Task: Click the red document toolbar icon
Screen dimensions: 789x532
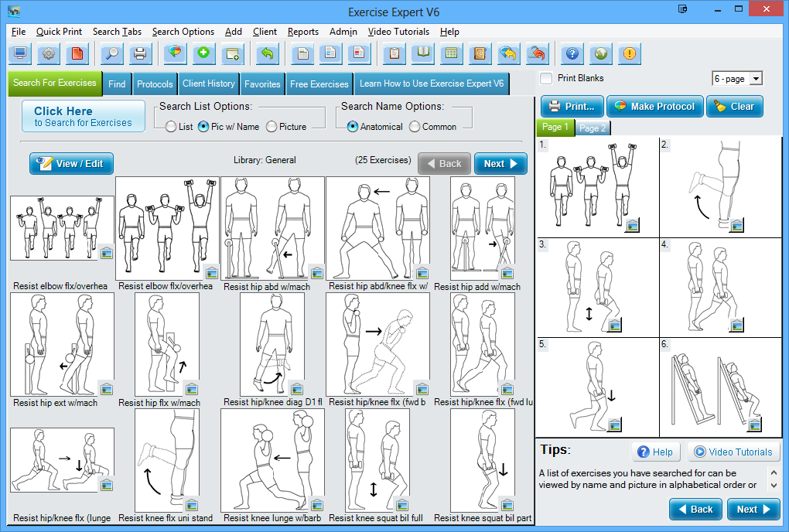Action: point(77,53)
